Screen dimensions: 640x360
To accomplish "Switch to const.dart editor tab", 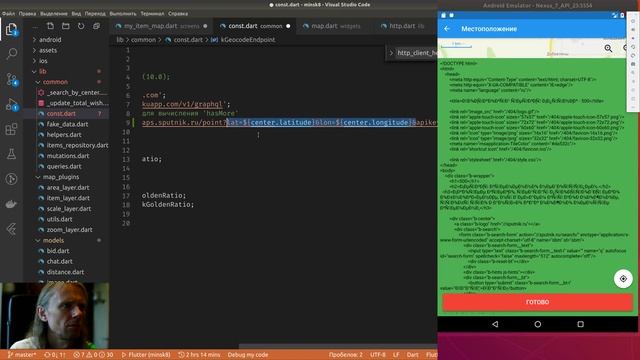I will 255,26.
